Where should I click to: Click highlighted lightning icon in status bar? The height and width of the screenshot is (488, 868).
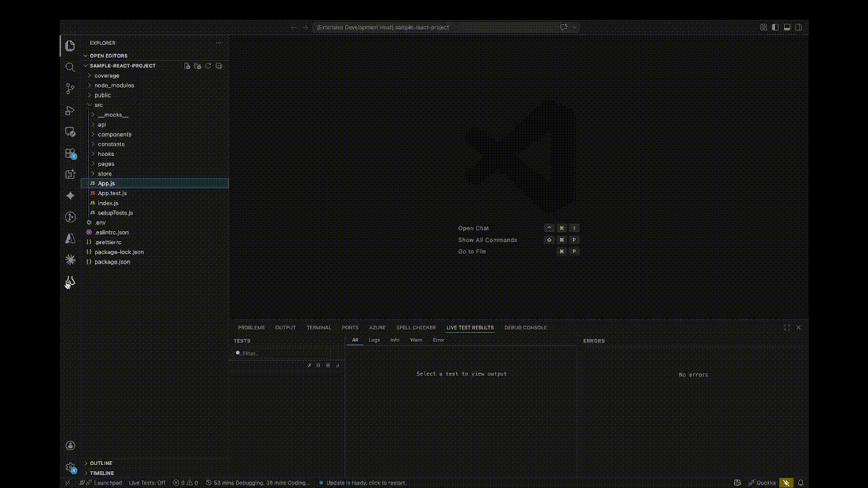(786, 483)
